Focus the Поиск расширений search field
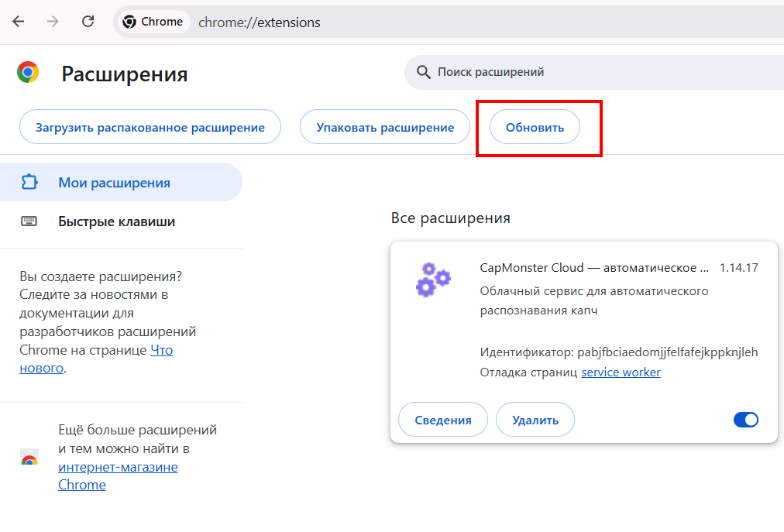Image resolution: width=784 pixels, height=532 pixels. coord(595,72)
